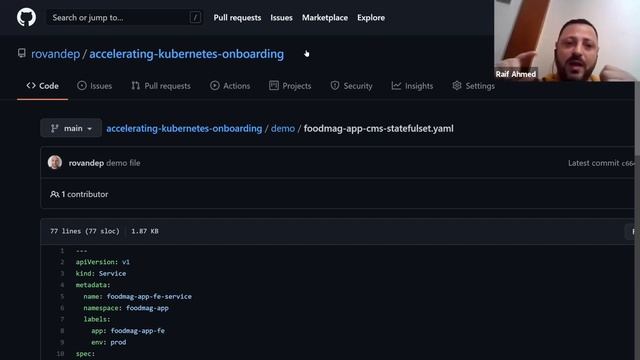The height and width of the screenshot is (360, 640).
Task: Open the rovandep owner profile link
Action: pos(56,54)
